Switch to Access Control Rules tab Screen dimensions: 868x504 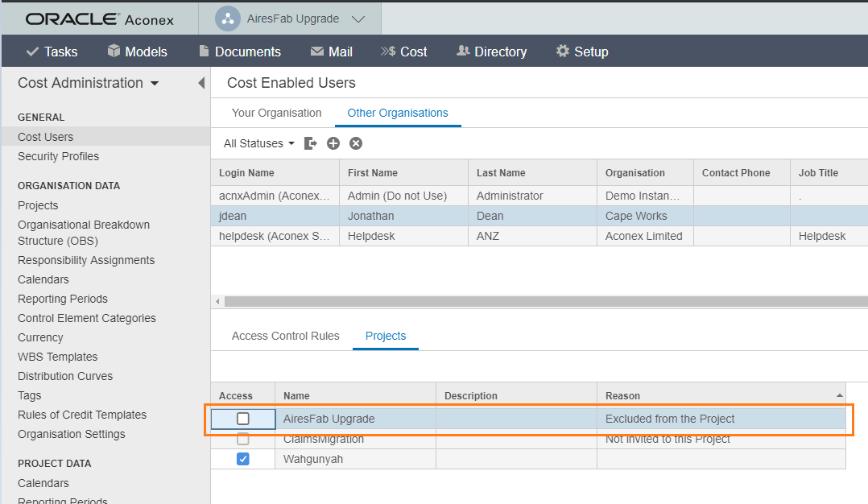pos(285,336)
